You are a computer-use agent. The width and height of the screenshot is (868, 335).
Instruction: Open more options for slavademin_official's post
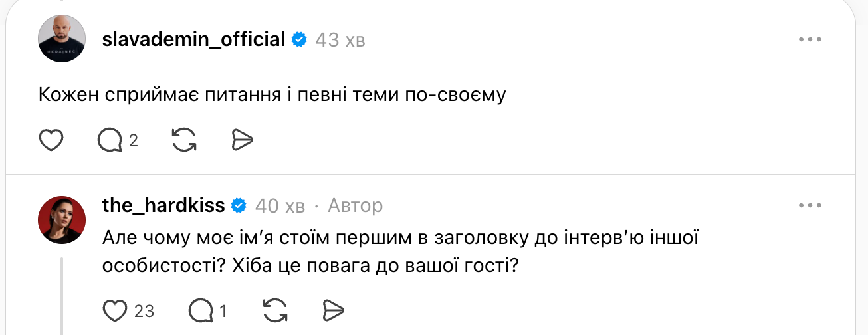[x=810, y=40]
